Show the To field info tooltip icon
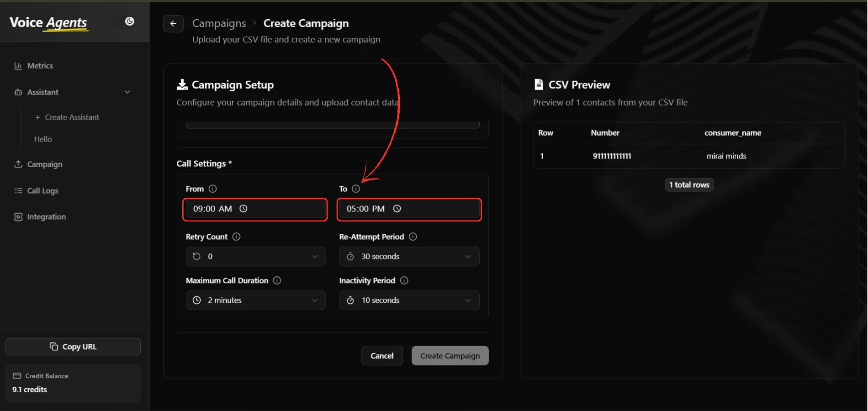 (x=356, y=189)
